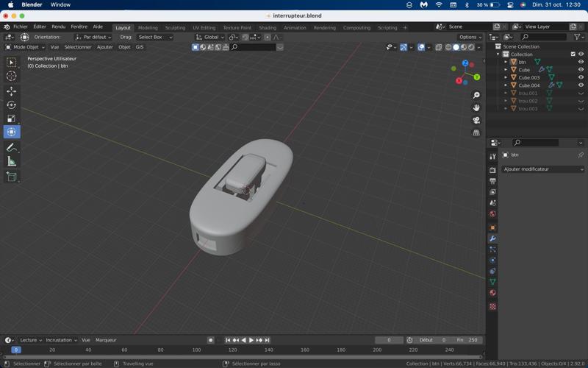Activate the Rotate tool
The height and width of the screenshot is (368, 588).
click(11, 105)
